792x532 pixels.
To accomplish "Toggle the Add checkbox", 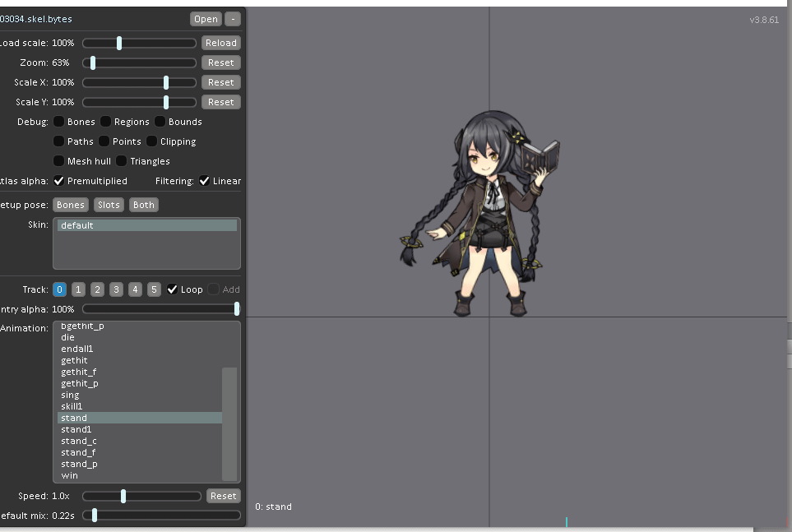I will (214, 289).
